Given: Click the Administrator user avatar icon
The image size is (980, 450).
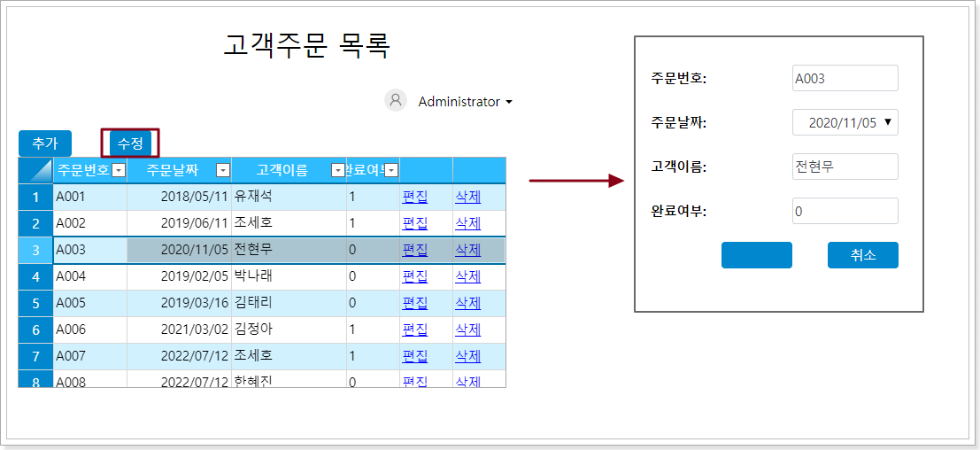Looking at the screenshot, I should tap(396, 101).
